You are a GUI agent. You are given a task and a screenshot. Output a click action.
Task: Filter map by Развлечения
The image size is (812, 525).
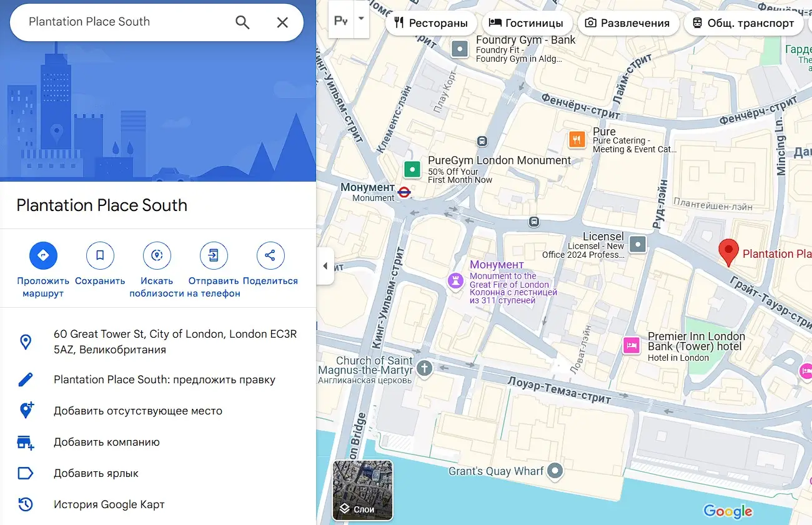coord(627,23)
